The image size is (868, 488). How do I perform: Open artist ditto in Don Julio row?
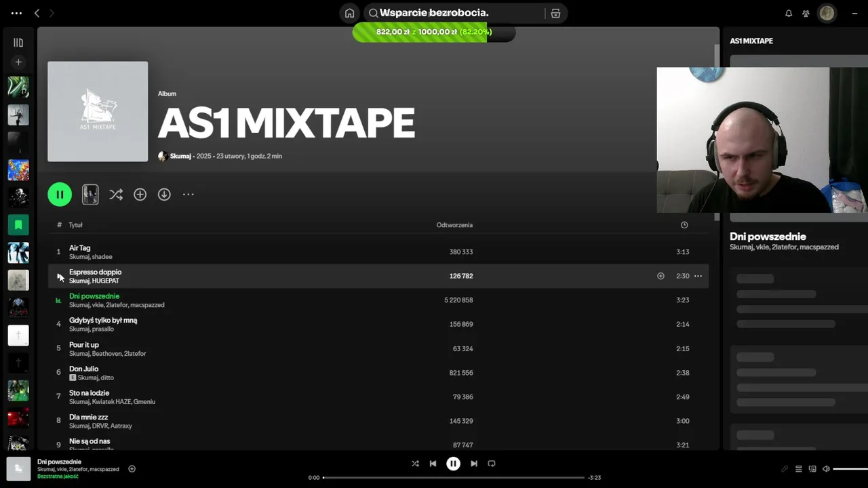tap(106, 378)
